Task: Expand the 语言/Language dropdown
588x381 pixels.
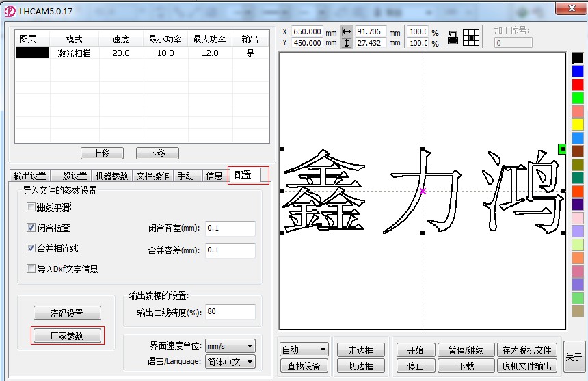Action: [230, 362]
